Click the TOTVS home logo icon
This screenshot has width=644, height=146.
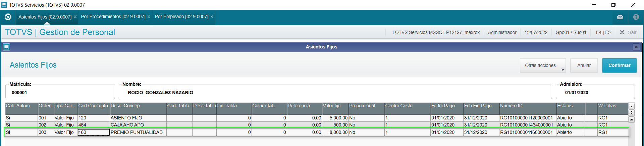(8, 17)
